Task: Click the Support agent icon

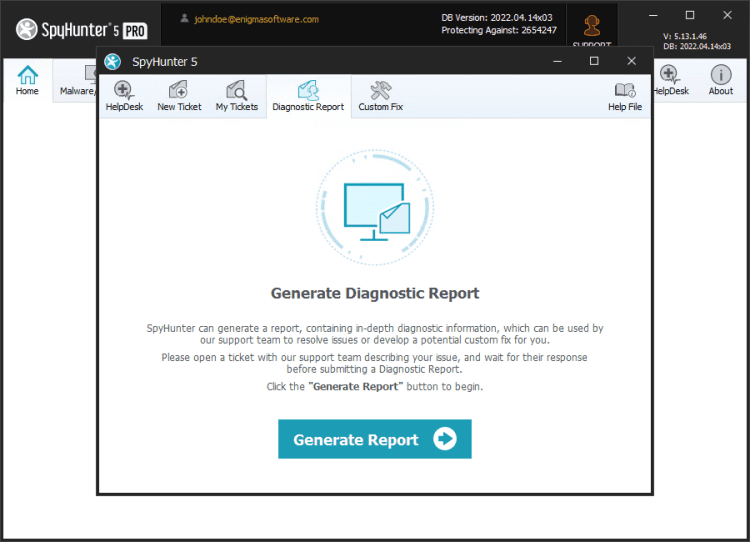Action: point(592,25)
